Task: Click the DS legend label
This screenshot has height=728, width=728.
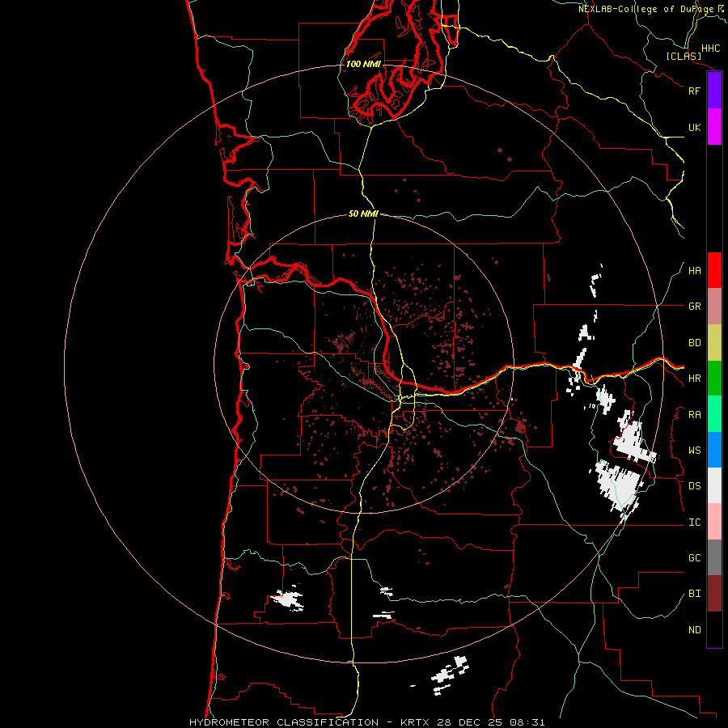Action: [694, 485]
